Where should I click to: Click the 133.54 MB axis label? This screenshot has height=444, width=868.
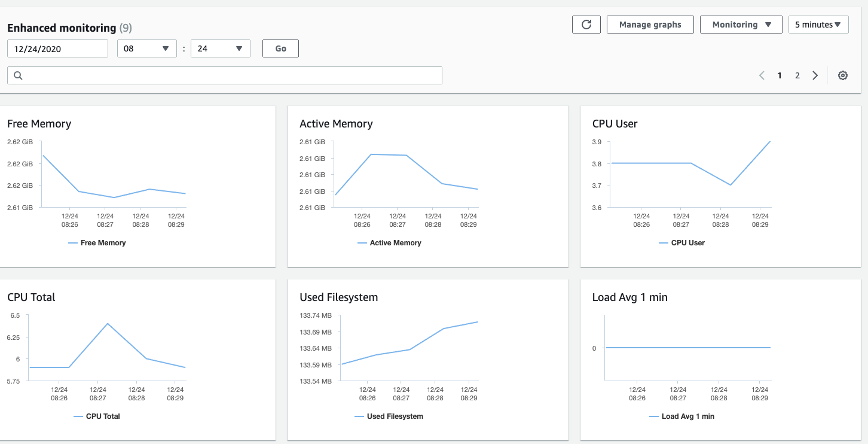point(316,381)
